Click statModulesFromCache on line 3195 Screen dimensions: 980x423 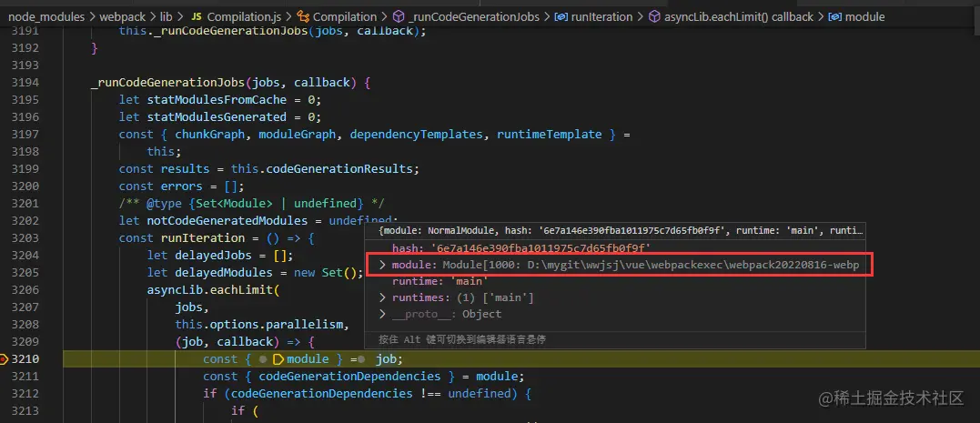pos(217,99)
